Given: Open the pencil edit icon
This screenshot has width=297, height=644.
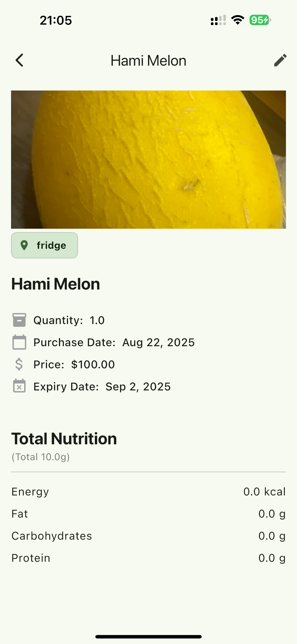Looking at the screenshot, I should pos(280,60).
